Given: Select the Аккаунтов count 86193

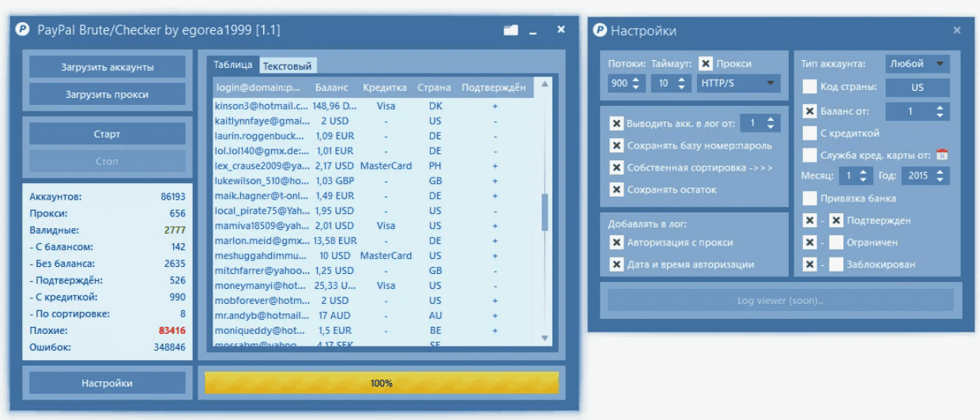Looking at the screenshot, I should (173, 197).
